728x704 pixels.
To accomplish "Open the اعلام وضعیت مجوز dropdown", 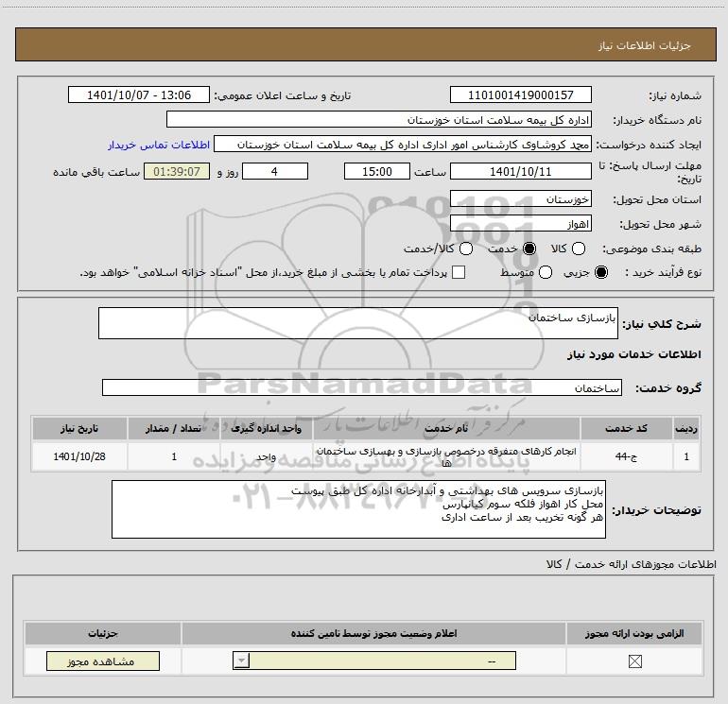I will (x=374, y=661).
